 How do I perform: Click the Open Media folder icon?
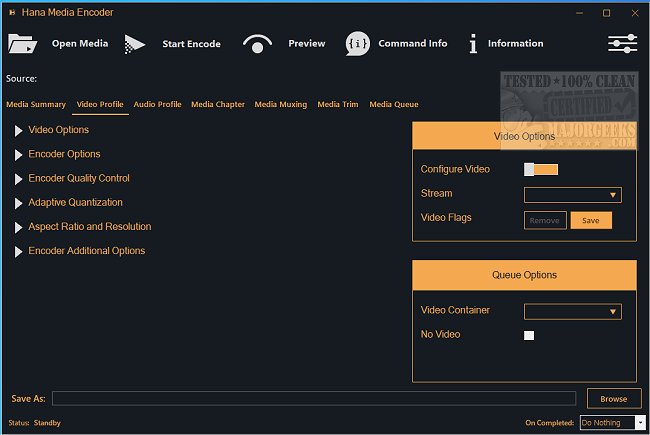(x=22, y=44)
